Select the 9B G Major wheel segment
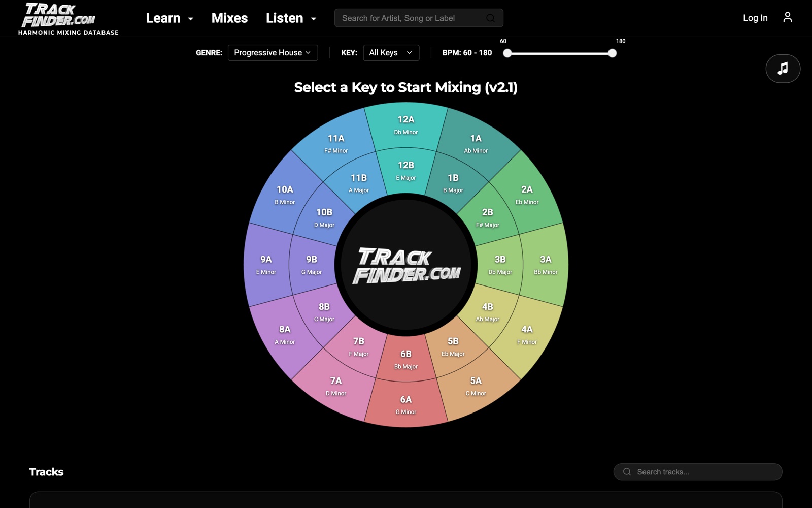 312,265
